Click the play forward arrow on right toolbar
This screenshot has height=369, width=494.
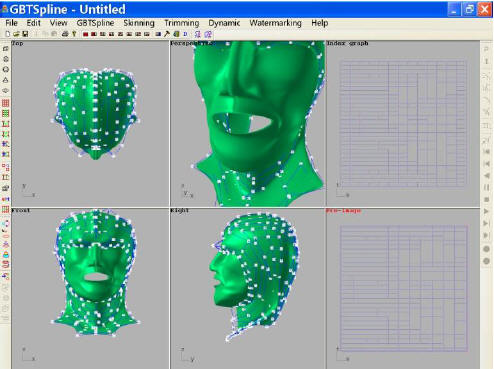point(486,211)
